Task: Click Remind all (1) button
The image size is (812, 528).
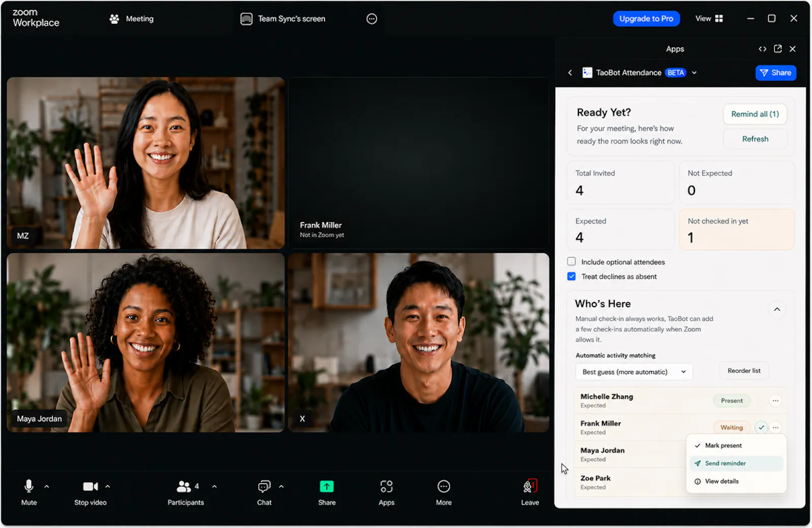Action: point(755,114)
